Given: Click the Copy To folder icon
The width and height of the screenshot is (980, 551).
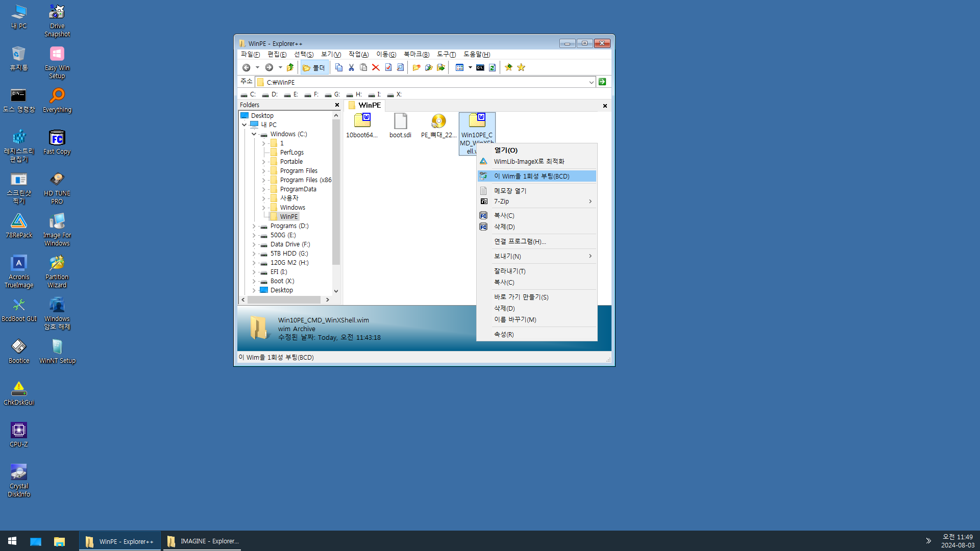Looking at the screenshot, I should (x=429, y=67).
